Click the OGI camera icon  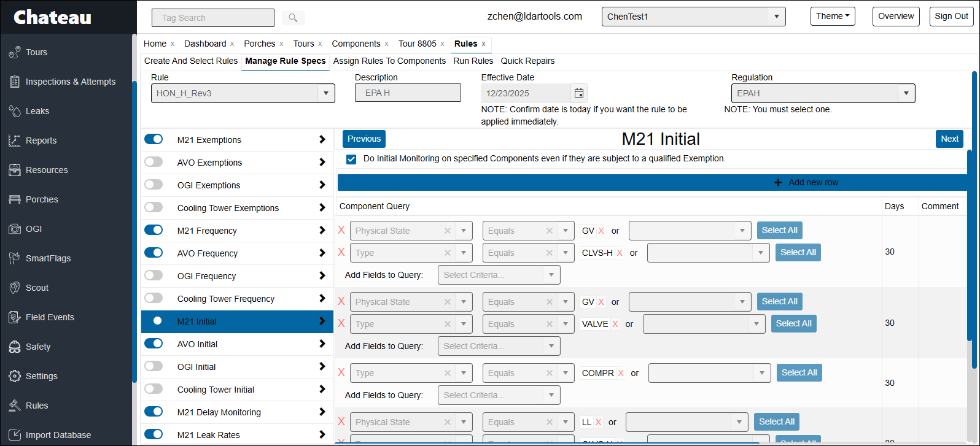[x=15, y=229]
